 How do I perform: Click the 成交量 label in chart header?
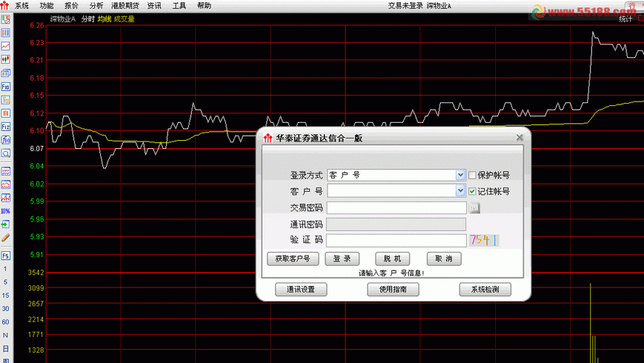124,19
